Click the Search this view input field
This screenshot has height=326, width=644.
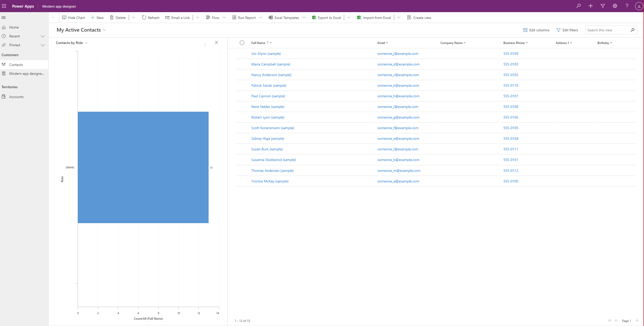[x=607, y=30]
